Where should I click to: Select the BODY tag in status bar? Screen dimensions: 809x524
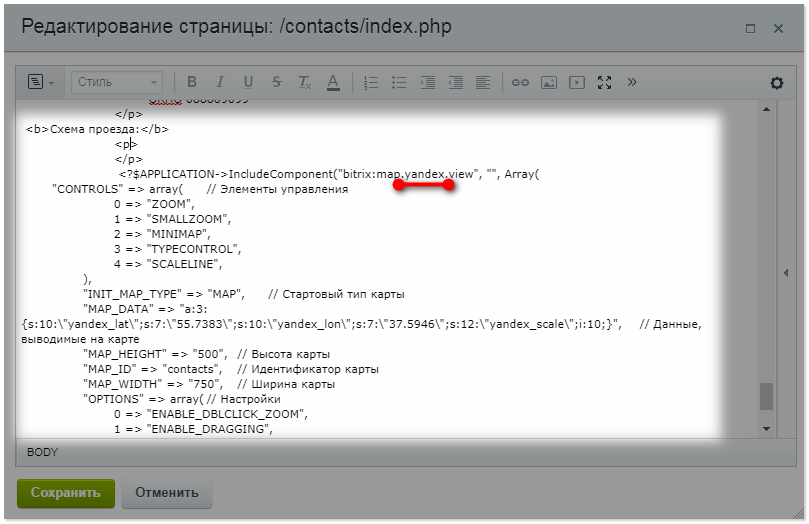click(42, 452)
